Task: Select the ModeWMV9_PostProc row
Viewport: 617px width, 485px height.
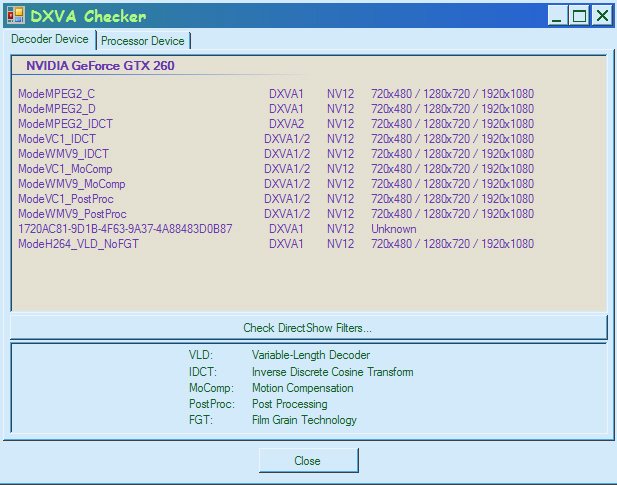Action: tap(276, 214)
